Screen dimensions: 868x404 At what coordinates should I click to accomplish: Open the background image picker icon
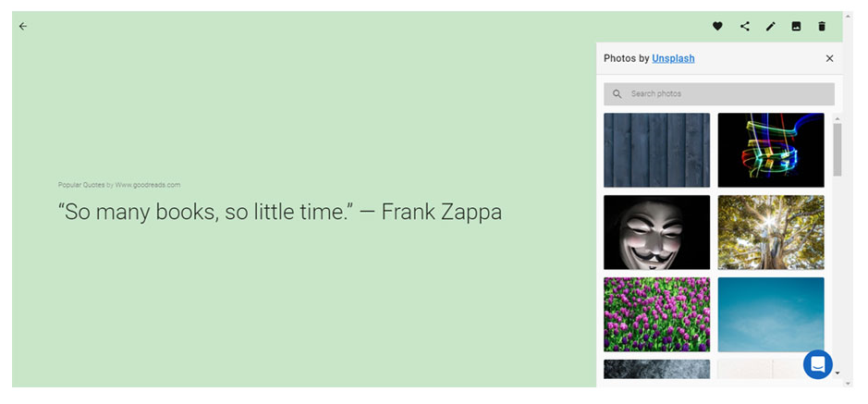click(796, 26)
